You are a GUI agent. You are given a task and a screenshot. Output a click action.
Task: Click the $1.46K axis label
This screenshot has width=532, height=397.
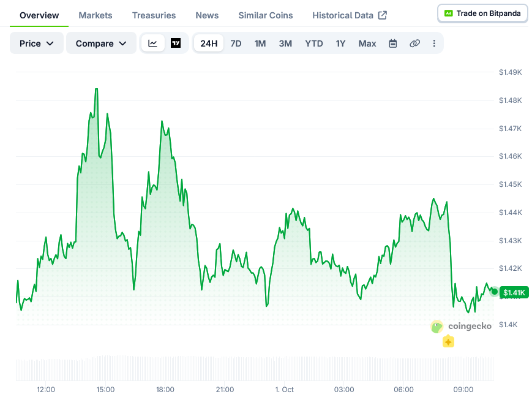(x=511, y=156)
